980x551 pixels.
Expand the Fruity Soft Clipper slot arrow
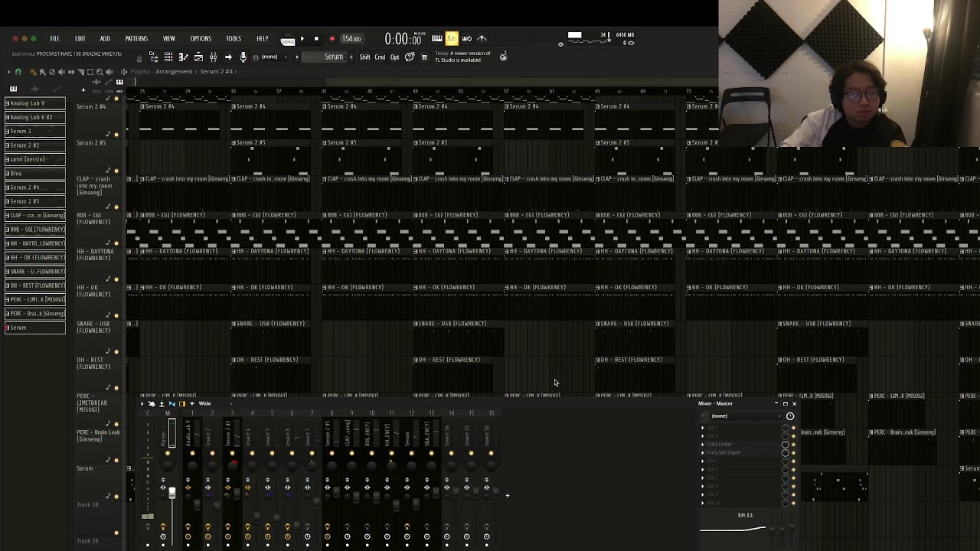coord(703,452)
